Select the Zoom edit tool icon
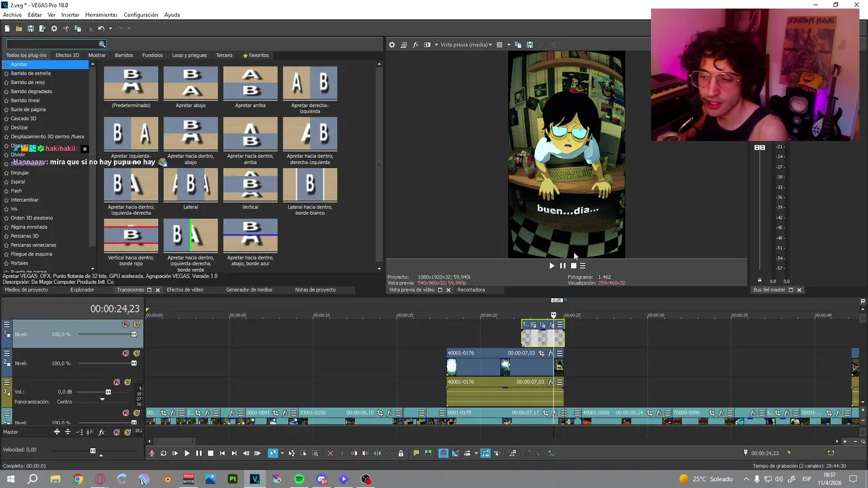Viewport: 868px width, 488px height. [315, 453]
